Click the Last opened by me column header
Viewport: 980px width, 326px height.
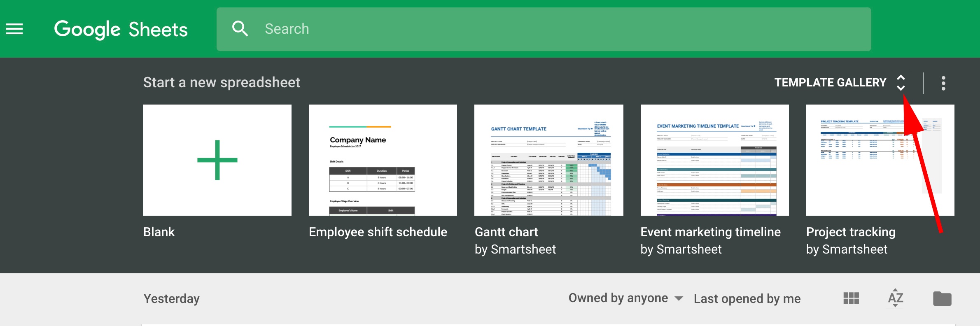tap(747, 299)
